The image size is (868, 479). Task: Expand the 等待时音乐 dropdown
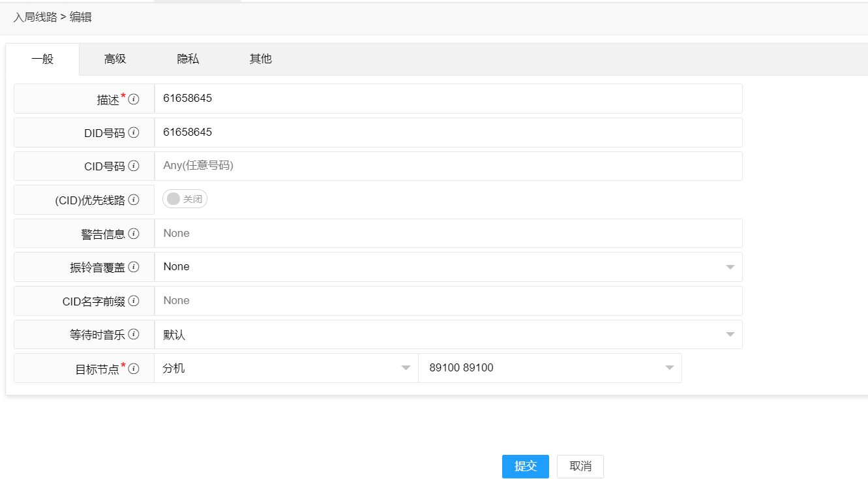click(730, 334)
